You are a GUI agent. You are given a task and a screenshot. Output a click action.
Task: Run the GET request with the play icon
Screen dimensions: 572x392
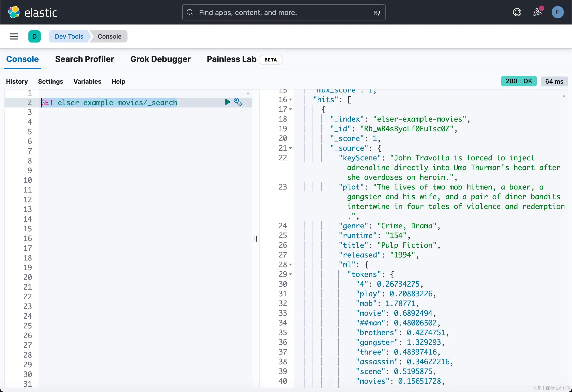tap(227, 102)
